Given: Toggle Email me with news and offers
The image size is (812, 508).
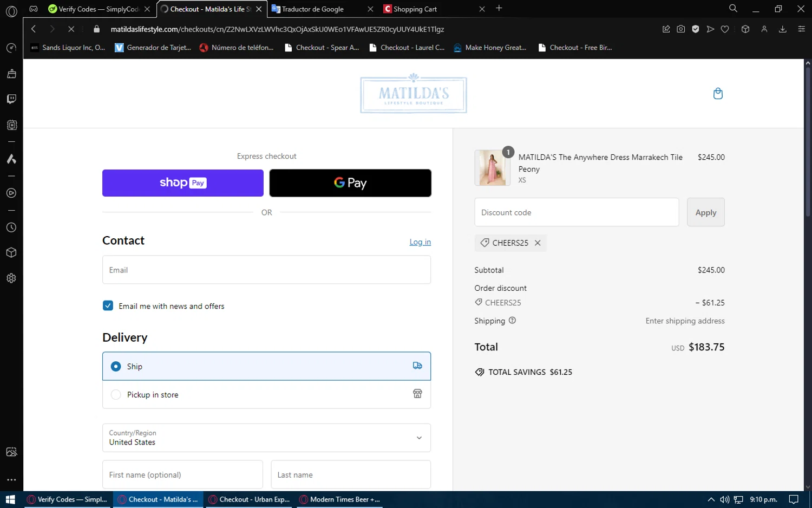Looking at the screenshot, I should click(x=108, y=306).
